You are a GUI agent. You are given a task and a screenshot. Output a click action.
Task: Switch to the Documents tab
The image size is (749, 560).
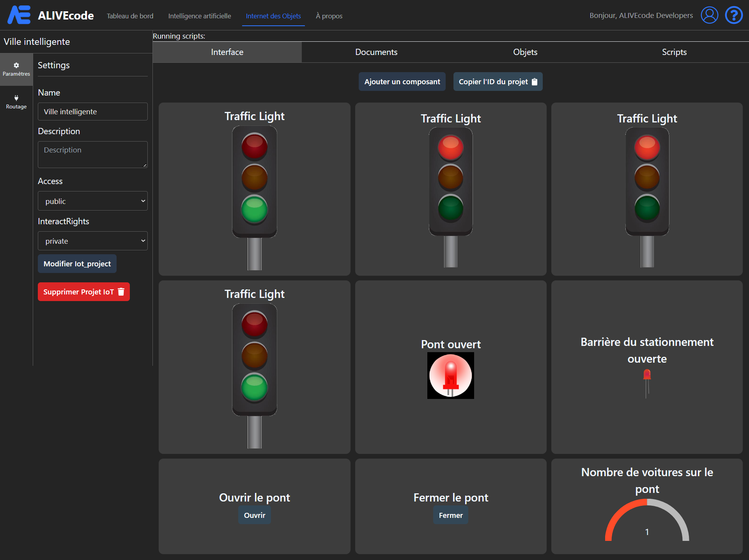[x=376, y=52]
